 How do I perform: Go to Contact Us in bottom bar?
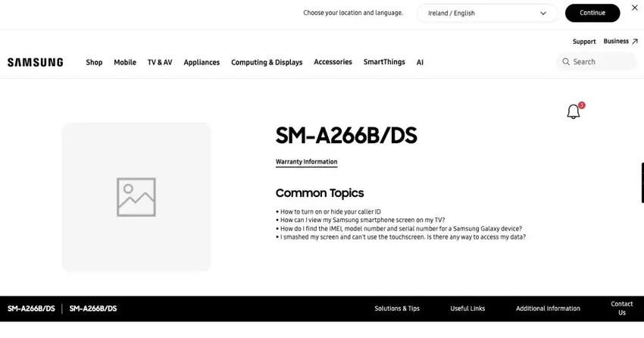tap(621, 308)
